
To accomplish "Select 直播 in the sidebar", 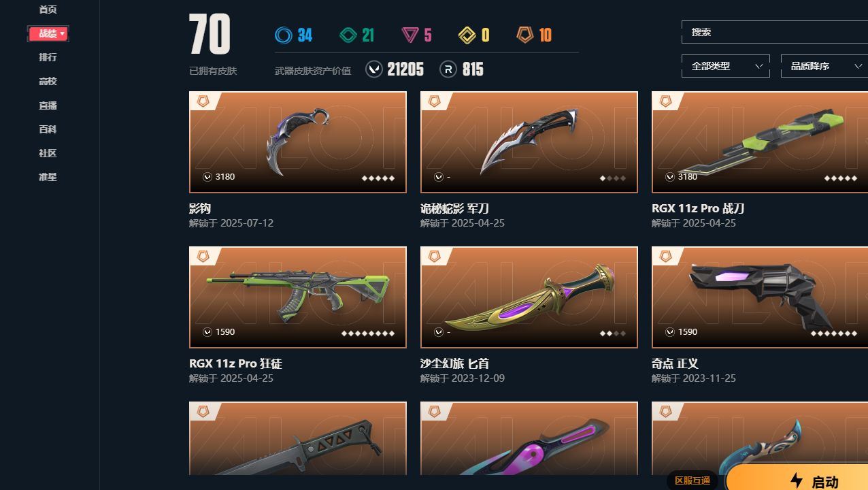I will tap(48, 105).
